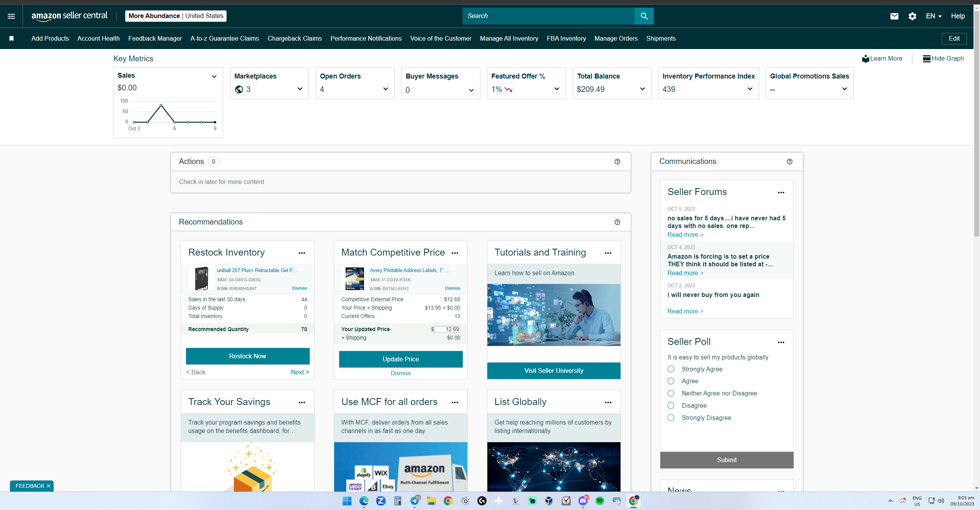The image size is (980, 510).
Task: Open Microsoft Edge from the taskbar
Action: pos(364,501)
